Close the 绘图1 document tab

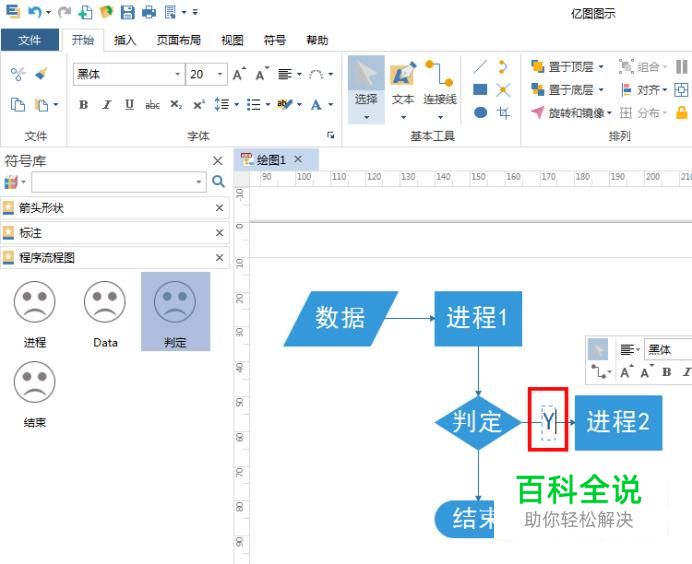298,159
